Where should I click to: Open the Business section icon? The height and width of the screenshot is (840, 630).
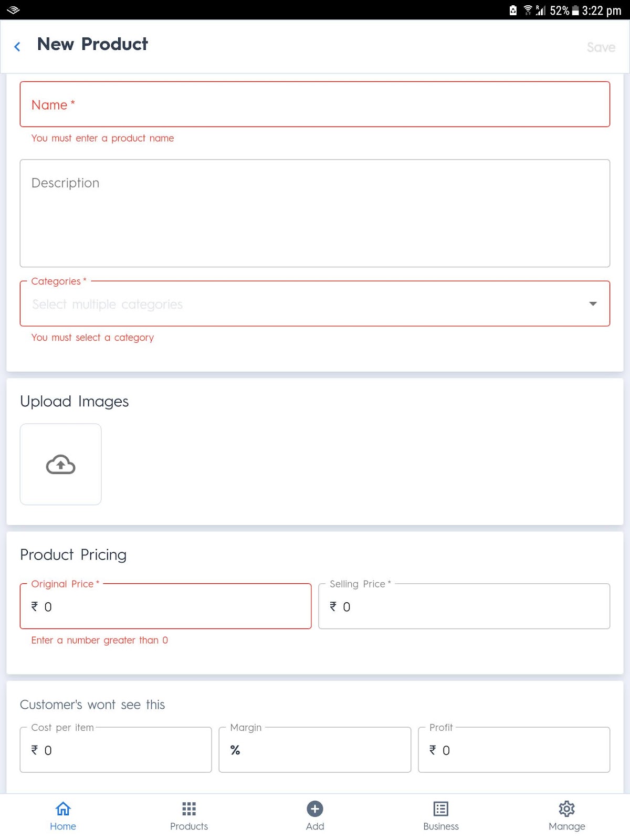coord(440,809)
